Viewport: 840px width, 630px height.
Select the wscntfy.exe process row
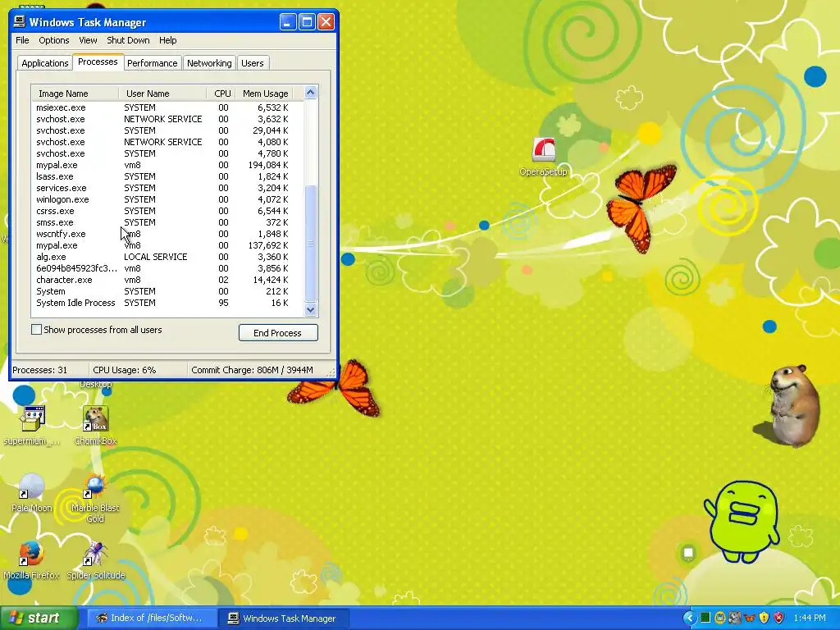click(x=167, y=234)
